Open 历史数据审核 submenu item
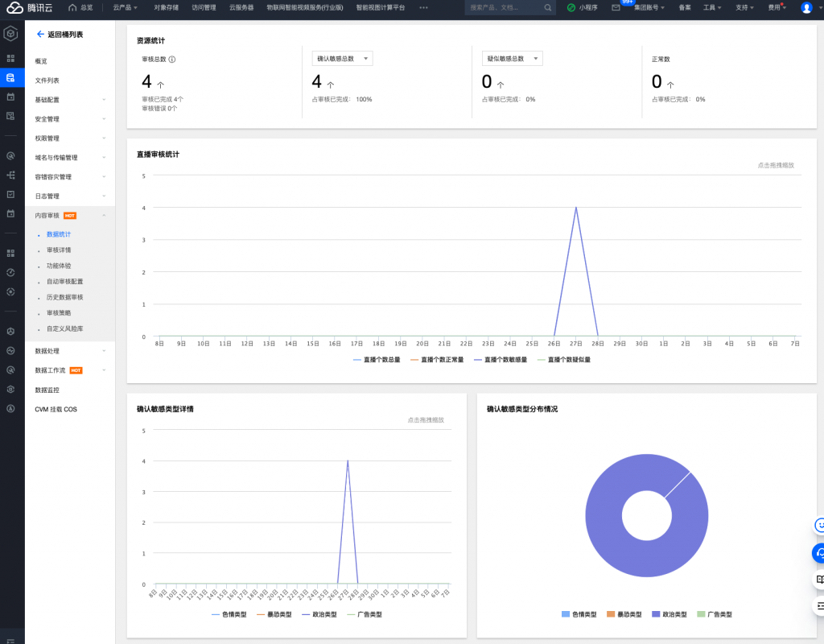The height and width of the screenshot is (644, 824). click(64, 298)
